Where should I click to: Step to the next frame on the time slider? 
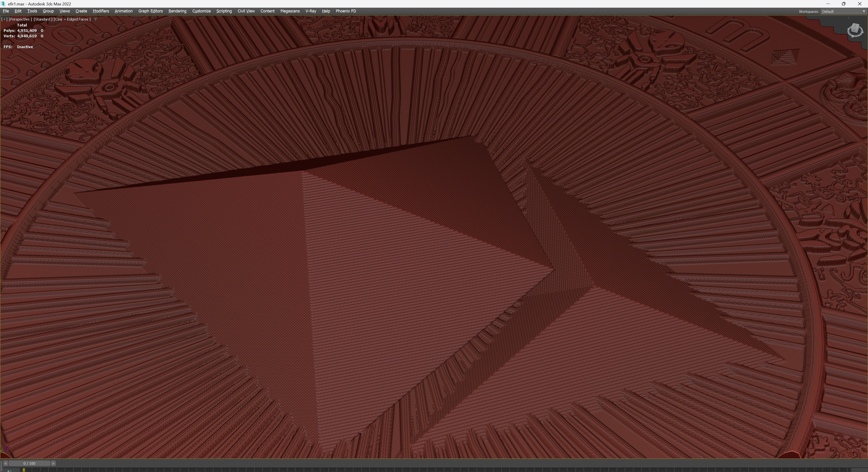[x=53, y=464]
